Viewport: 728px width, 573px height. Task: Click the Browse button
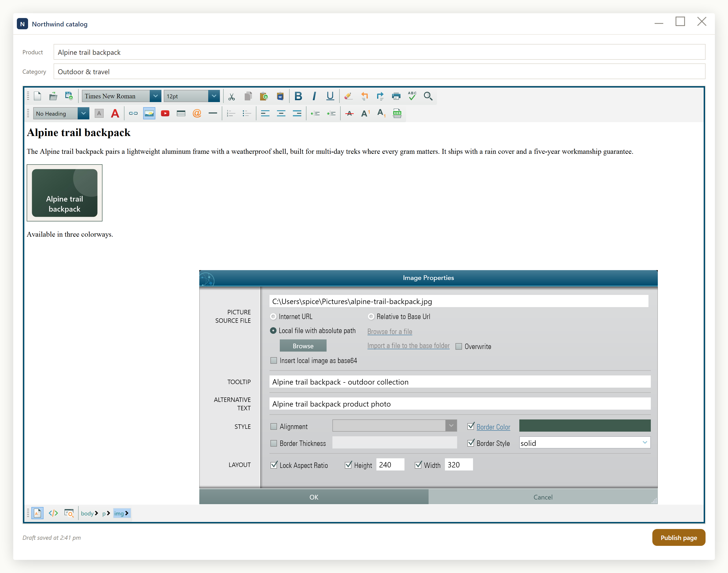[303, 345]
